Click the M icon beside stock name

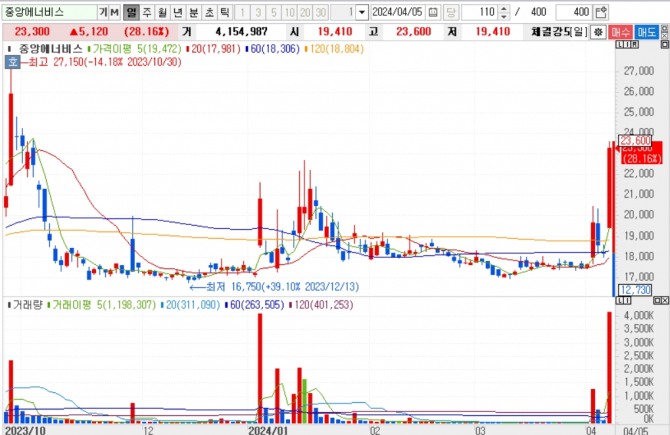tap(114, 12)
